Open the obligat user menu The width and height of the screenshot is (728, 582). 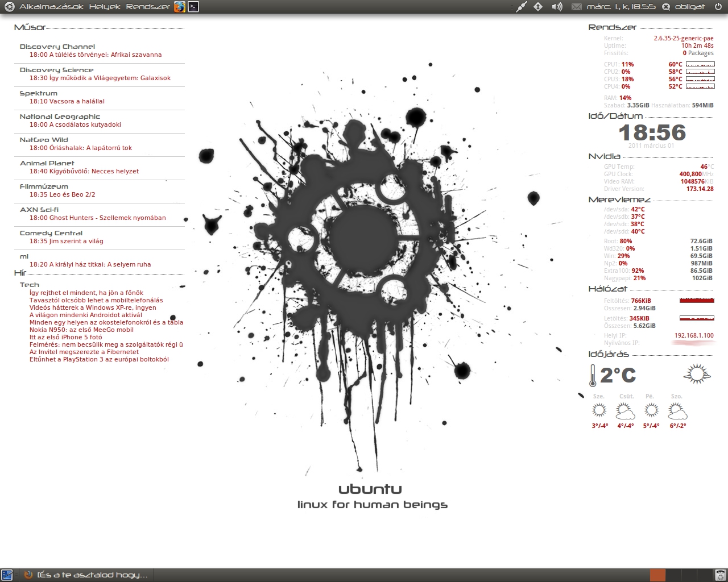[690, 7]
